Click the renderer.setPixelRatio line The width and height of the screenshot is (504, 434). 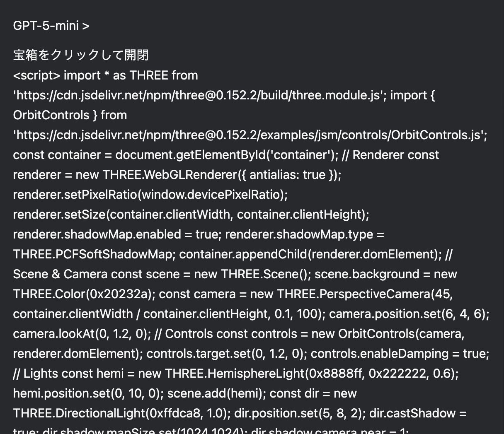(150, 195)
